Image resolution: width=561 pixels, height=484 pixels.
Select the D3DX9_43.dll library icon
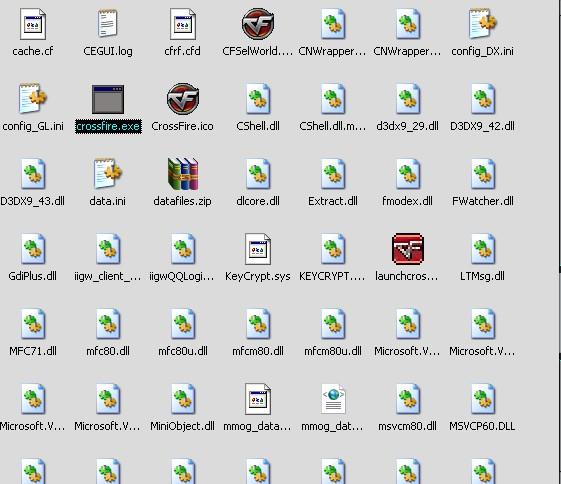click(33, 174)
